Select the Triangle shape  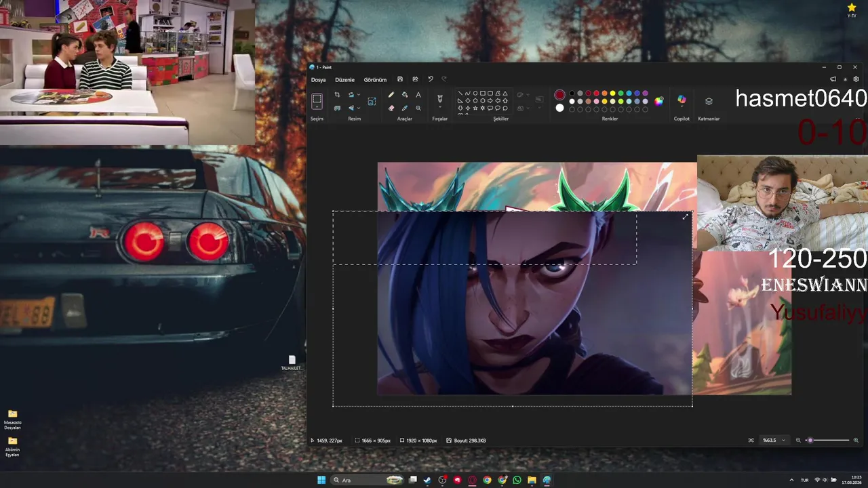505,94
